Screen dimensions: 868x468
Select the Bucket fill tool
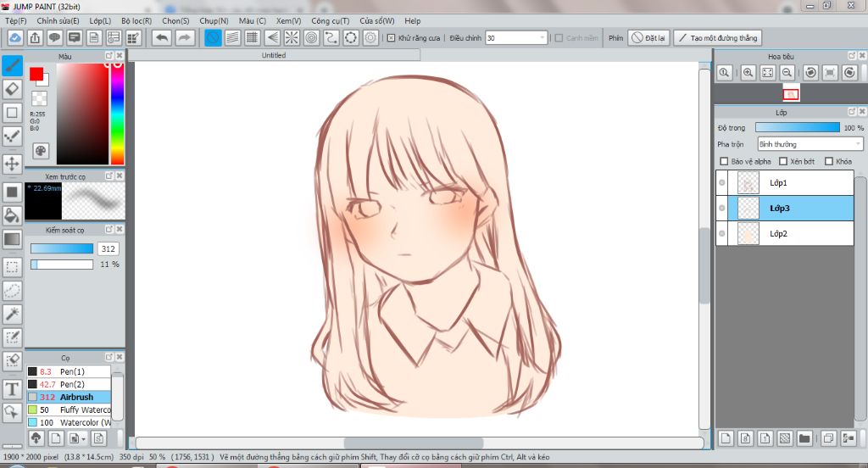click(x=12, y=215)
